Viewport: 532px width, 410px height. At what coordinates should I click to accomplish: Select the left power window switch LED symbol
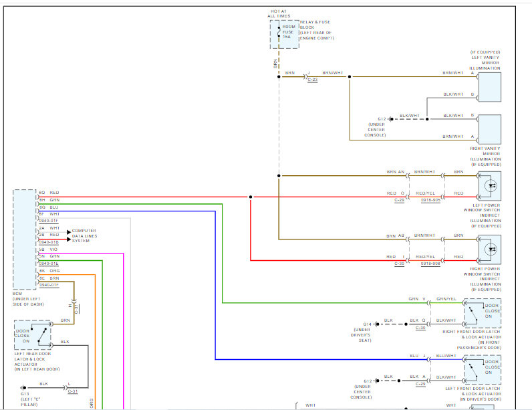pos(489,185)
